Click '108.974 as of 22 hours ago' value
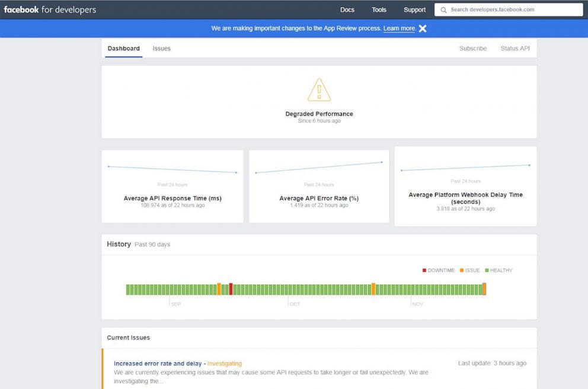 172,205
